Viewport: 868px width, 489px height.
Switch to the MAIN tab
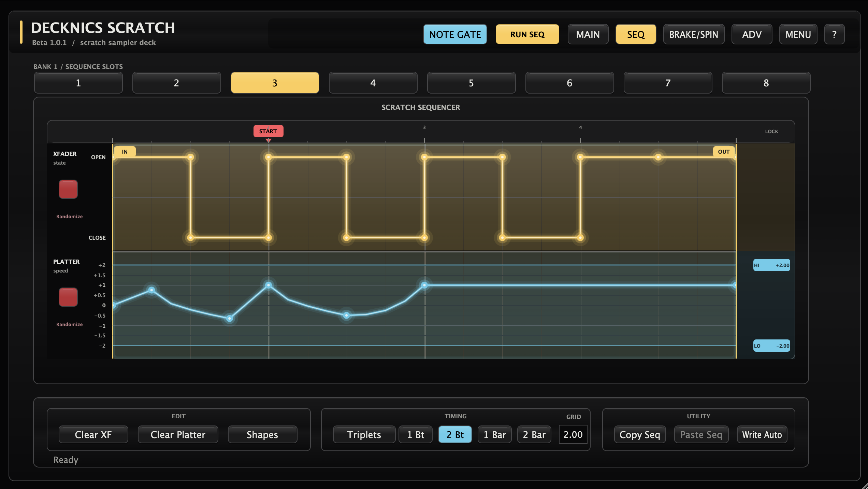pos(588,34)
